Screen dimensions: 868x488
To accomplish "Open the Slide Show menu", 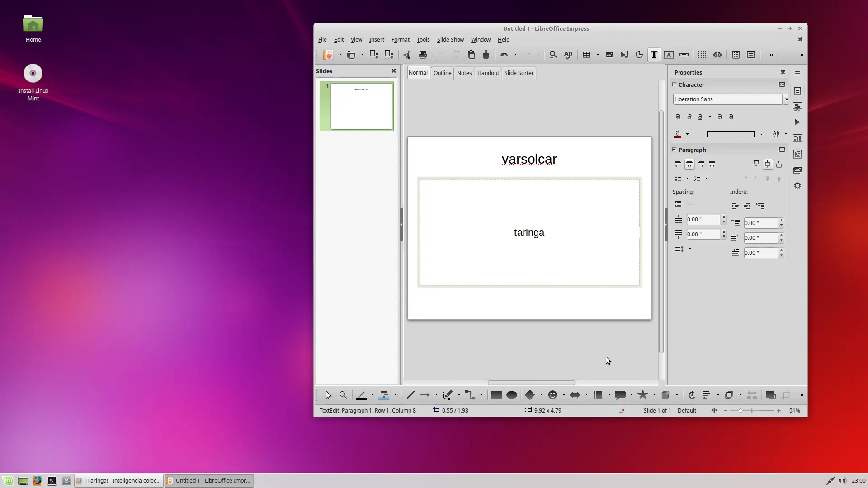I will pyautogui.click(x=450, y=40).
